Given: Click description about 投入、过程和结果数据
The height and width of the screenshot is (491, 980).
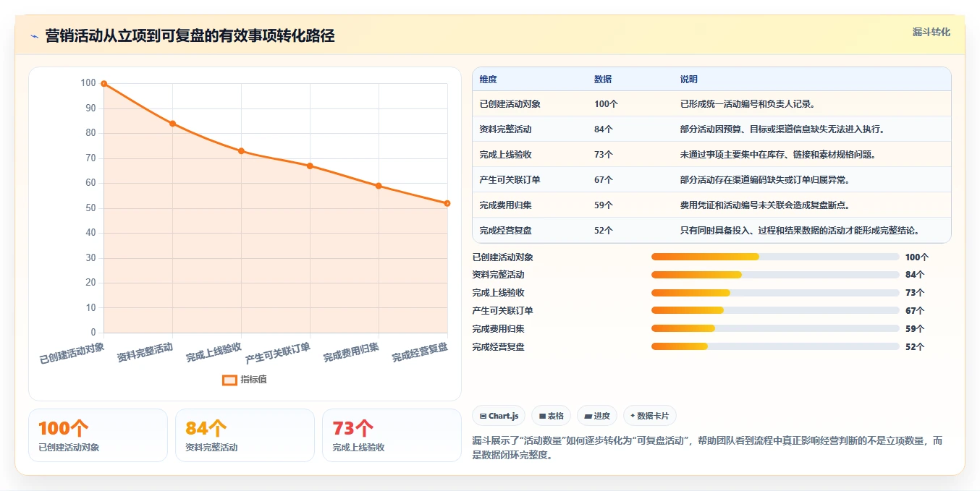Looking at the screenshot, I should coord(801,231).
